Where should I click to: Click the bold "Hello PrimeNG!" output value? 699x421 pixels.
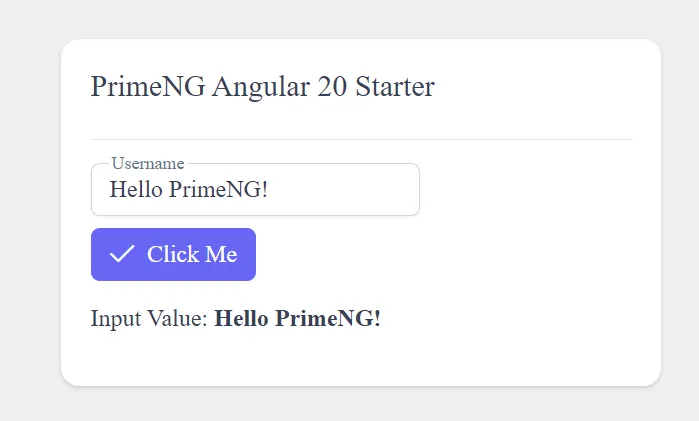click(298, 319)
